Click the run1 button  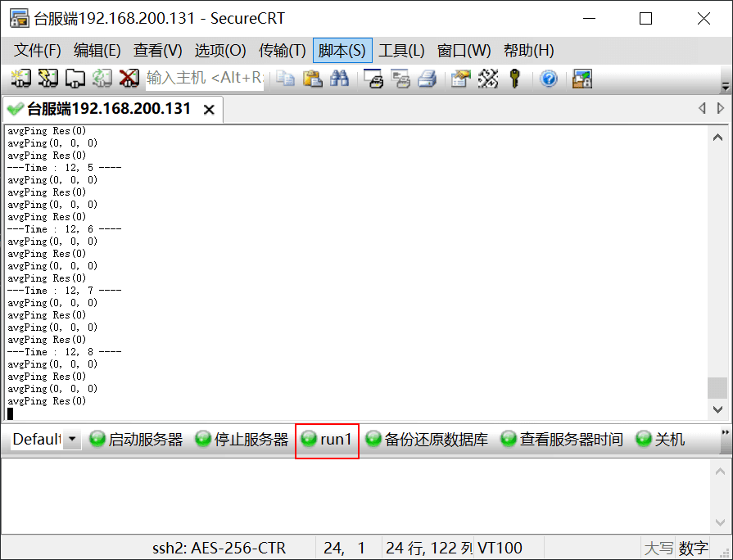pyautogui.click(x=327, y=440)
